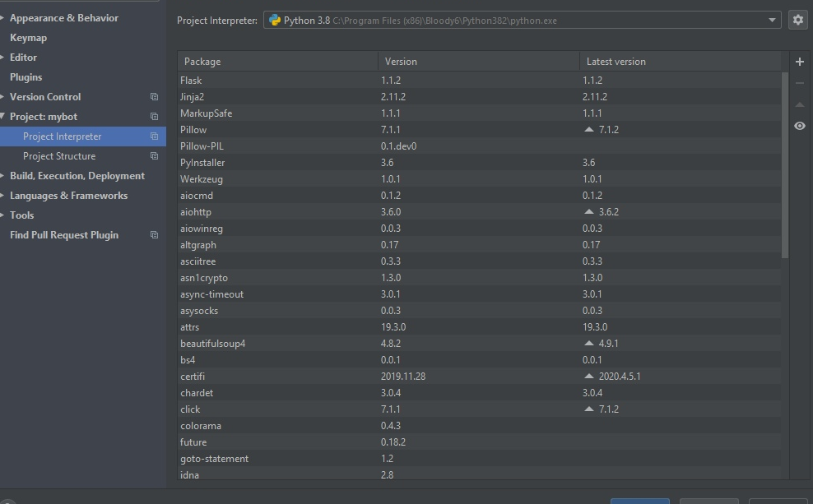The image size is (813, 504).
Task: Collapse the Project: mybot tree node
Action: point(4,117)
